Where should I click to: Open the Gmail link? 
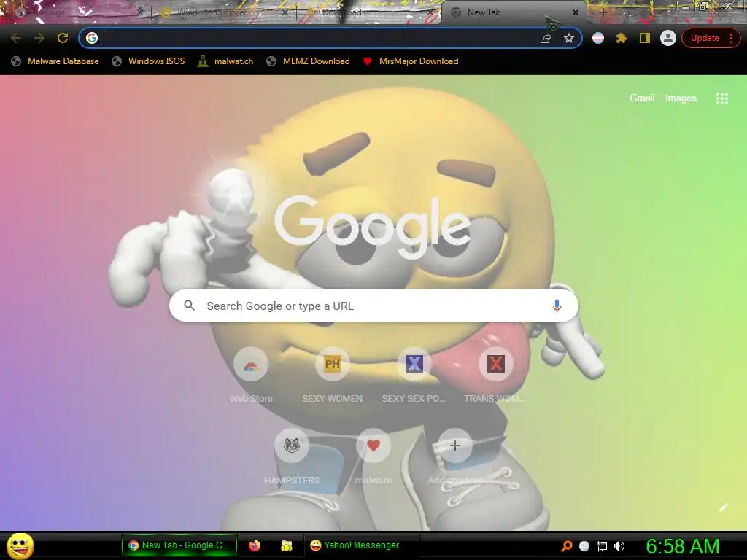642,98
